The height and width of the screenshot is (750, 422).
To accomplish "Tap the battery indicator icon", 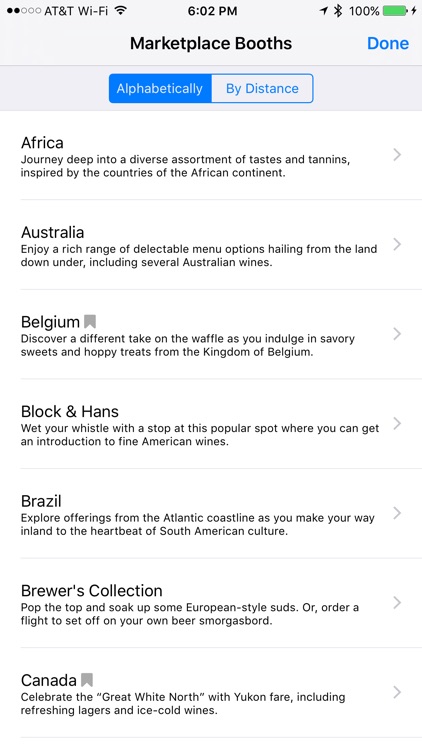I will pyautogui.click(x=396, y=11).
